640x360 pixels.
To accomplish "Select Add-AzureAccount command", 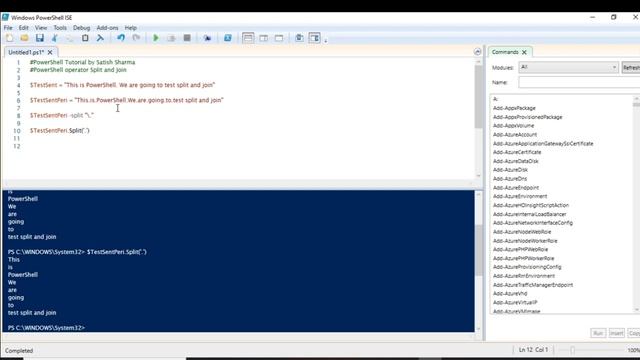I will coord(515,135).
